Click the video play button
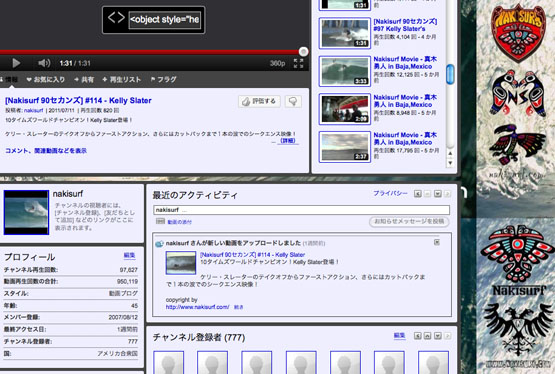The height and width of the screenshot is (374, 555). [x=16, y=63]
